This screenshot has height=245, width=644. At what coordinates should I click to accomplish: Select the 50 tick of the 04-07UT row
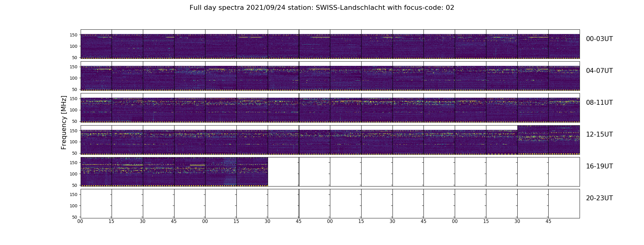click(75, 89)
